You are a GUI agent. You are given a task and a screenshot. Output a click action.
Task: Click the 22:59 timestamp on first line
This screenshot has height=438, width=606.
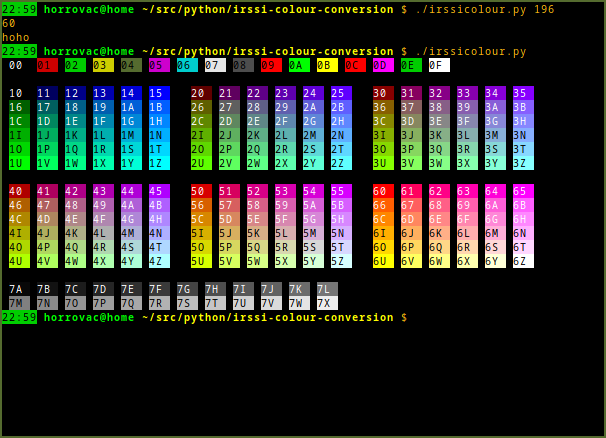pyautogui.click(x=19, y=9)
